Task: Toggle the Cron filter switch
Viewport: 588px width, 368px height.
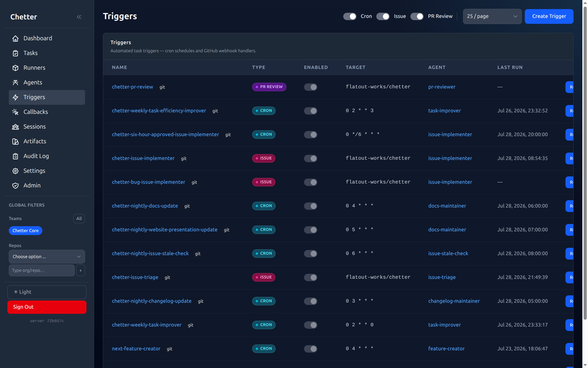Action: point(350,16)
